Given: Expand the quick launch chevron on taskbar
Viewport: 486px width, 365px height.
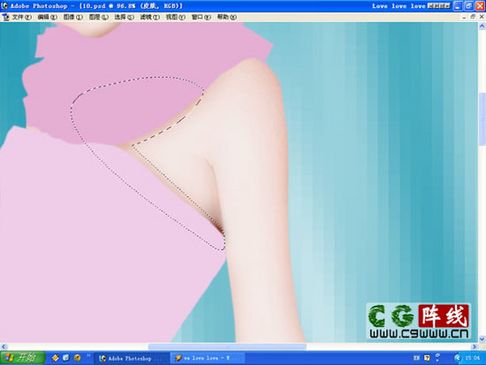Looking at the screenshot, I should tap(89, 356).
